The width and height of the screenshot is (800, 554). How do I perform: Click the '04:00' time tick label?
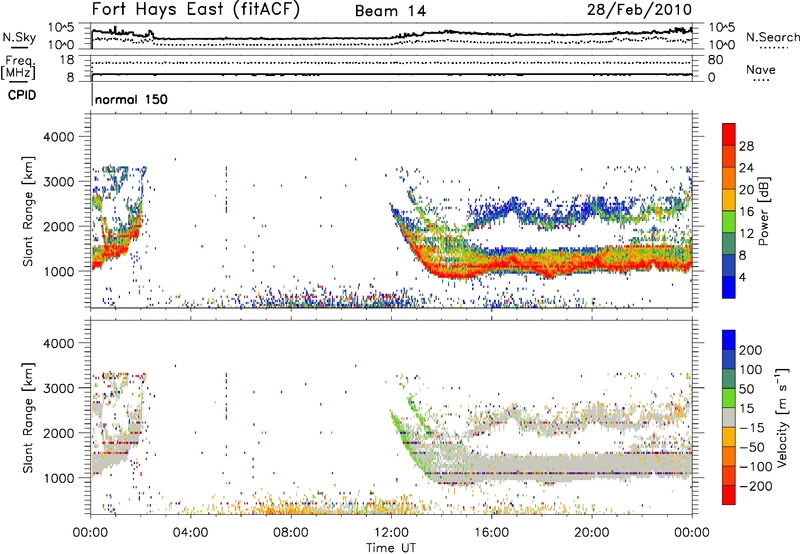point(190,533)
